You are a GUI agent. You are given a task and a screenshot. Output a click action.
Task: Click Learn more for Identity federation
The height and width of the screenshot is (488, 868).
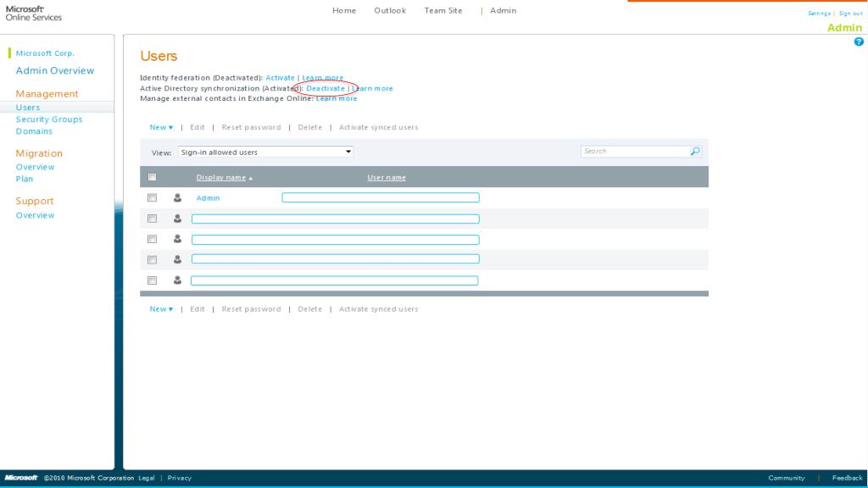coord(323,78)
